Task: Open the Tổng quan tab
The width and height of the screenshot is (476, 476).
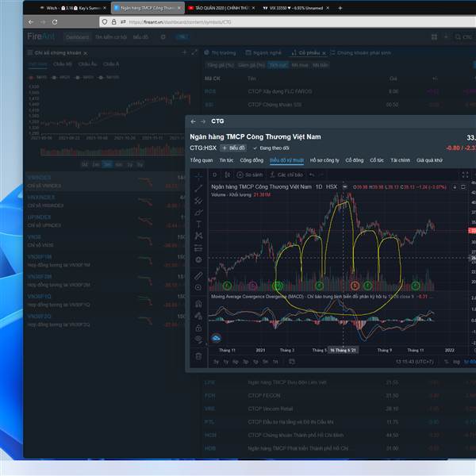Action: [202, 160]
